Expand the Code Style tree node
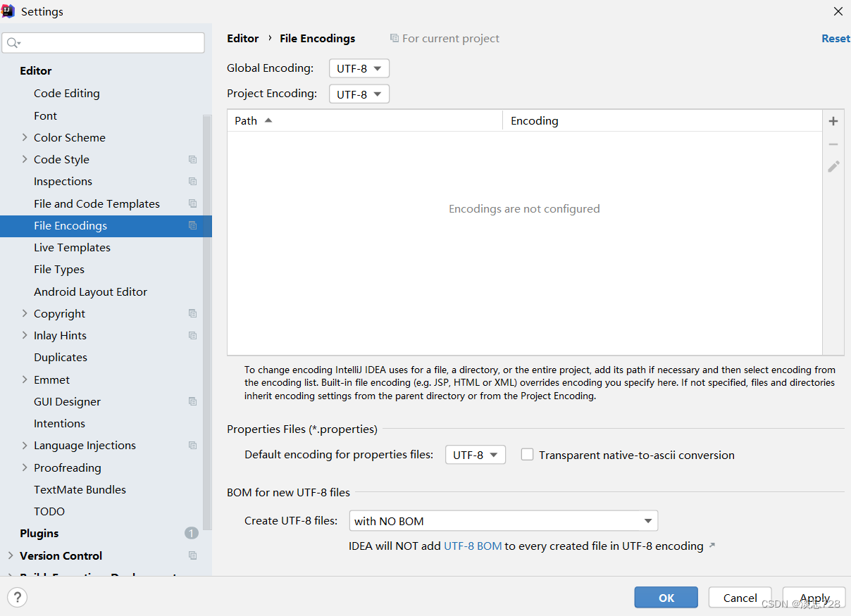This screenshot has width=851, height=616. point(25,159)
